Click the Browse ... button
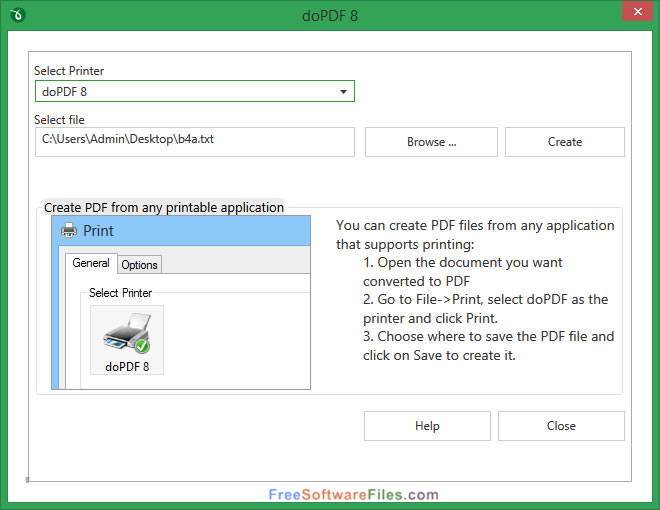This screenshot has height=510, width=660. pos(431,142)
